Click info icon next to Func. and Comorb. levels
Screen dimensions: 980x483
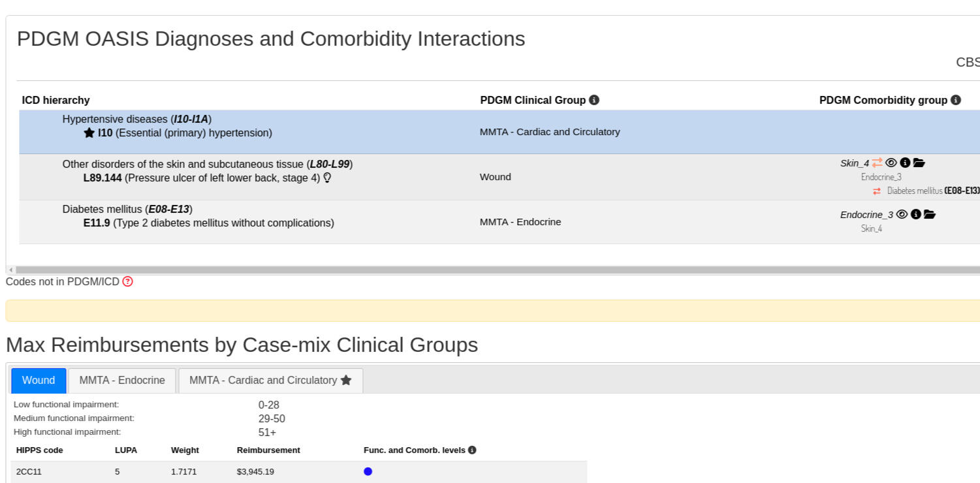coord(472,450)
